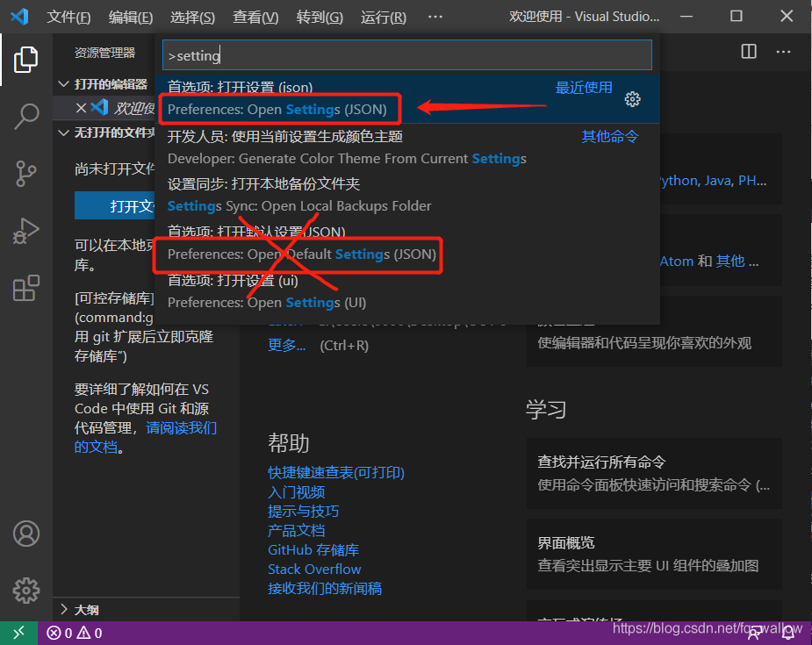The width and height of the screenshot is (812, 645).
Task: Select Developer: Generate Color Theme From Current Settings
Action: [x=407, y=147]
